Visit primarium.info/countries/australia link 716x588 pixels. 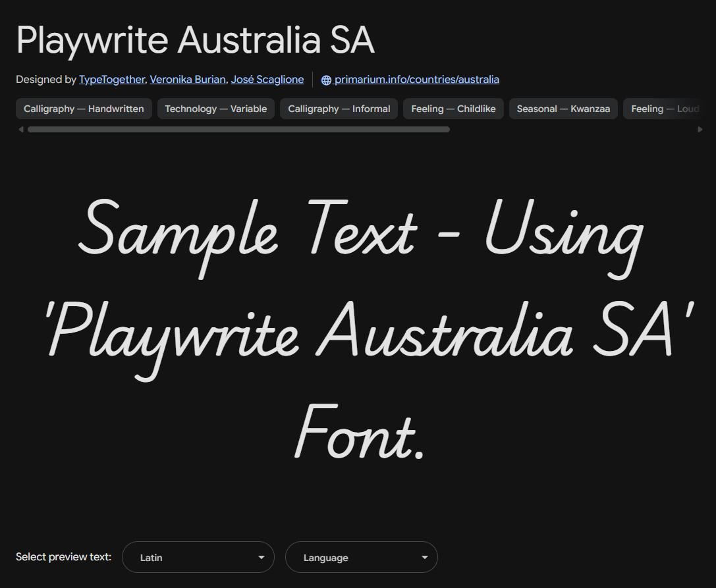point(416,80)
